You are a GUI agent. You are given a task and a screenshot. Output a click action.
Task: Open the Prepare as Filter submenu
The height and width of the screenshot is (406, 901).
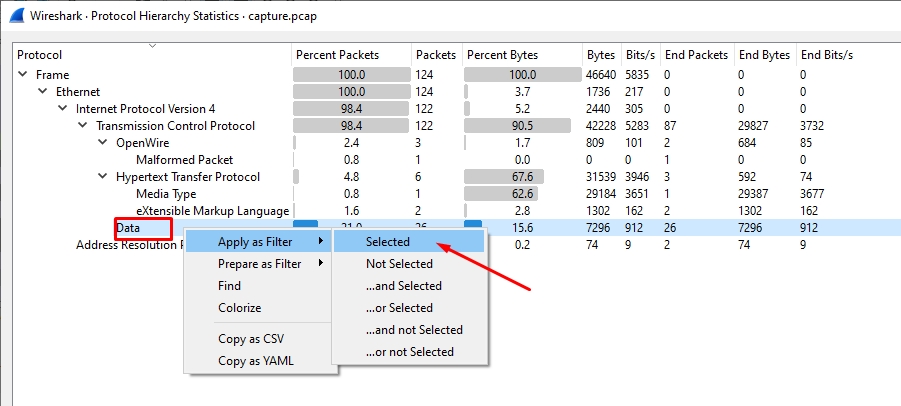click(x=260, y=264)
